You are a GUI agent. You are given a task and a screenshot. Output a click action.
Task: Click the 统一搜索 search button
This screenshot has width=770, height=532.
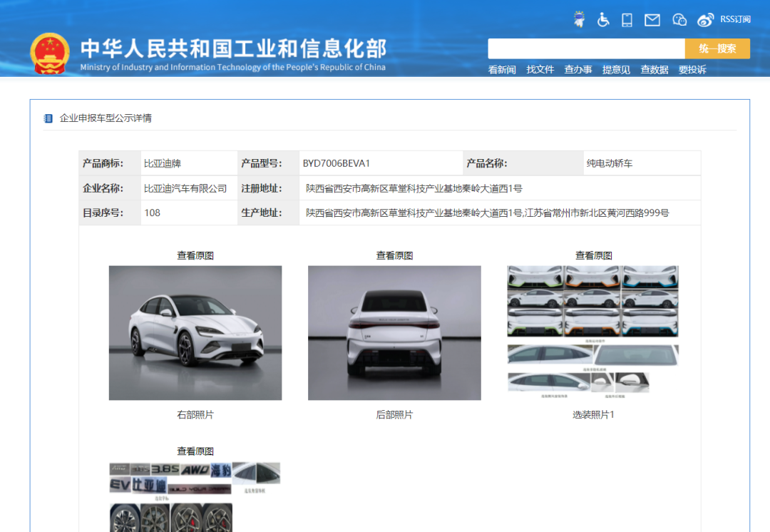coord(717,48)
